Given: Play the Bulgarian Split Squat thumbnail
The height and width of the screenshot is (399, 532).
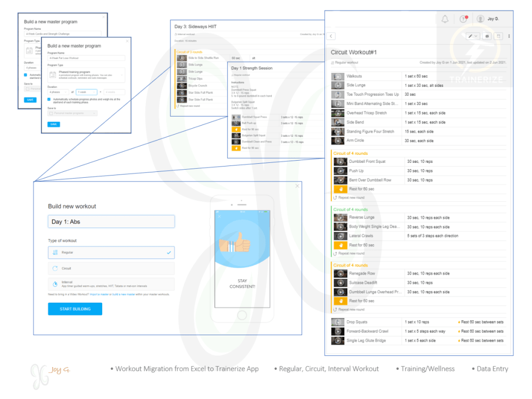Looking at the screenshot, I should pos(236,136).
